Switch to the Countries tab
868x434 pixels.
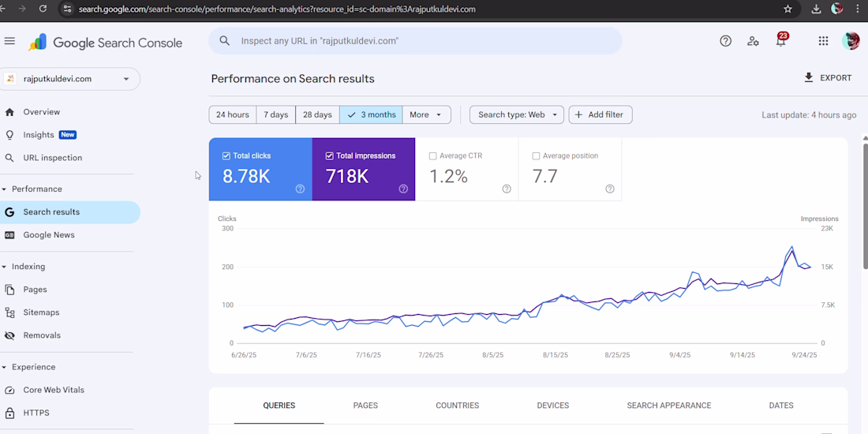457,406
